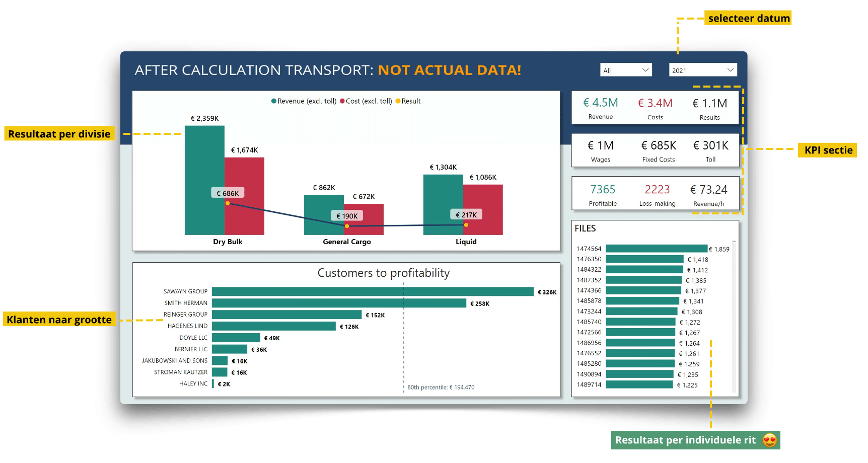Click the Revenue legend marker
Viewport: 868px width, 463px height.
tap(274, 101)
